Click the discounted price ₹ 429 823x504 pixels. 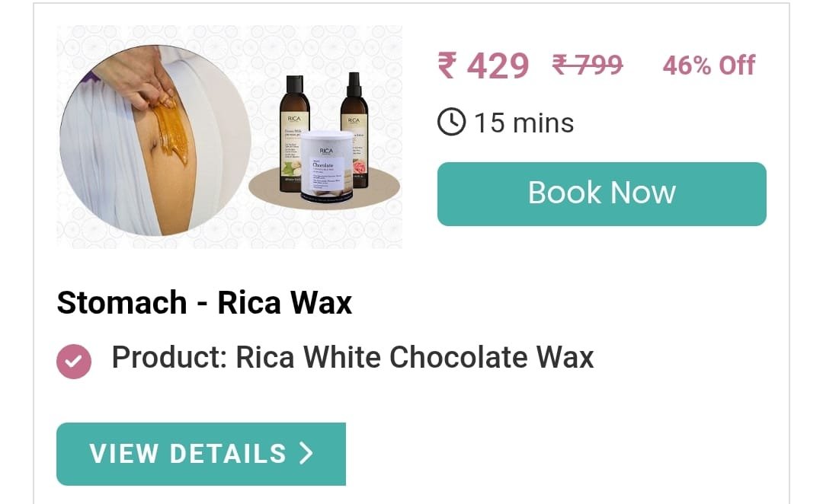click(x=483, y=66)
